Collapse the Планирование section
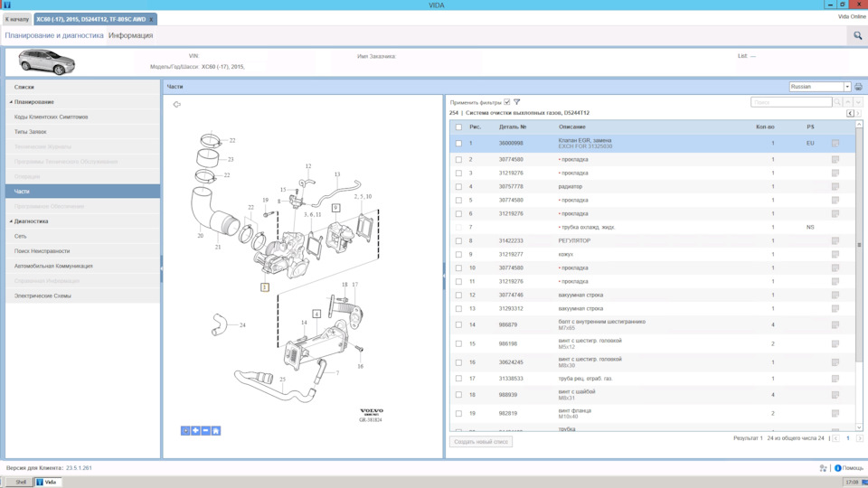868x488 pixels. point(12,102)
